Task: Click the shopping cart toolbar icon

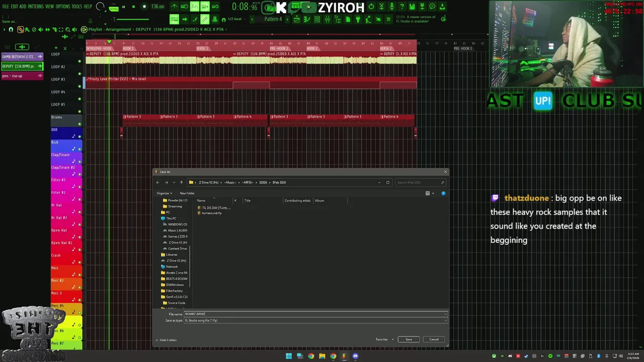Action: 388,19
